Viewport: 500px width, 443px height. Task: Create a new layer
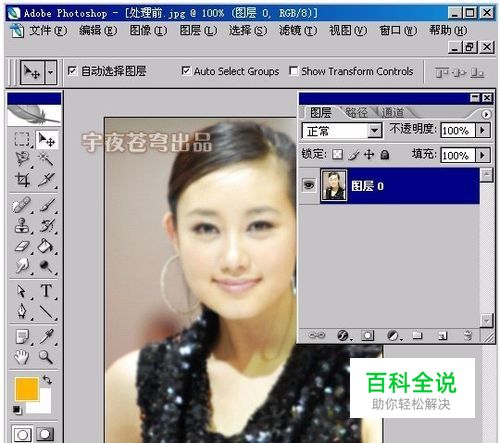pos(442,335)
